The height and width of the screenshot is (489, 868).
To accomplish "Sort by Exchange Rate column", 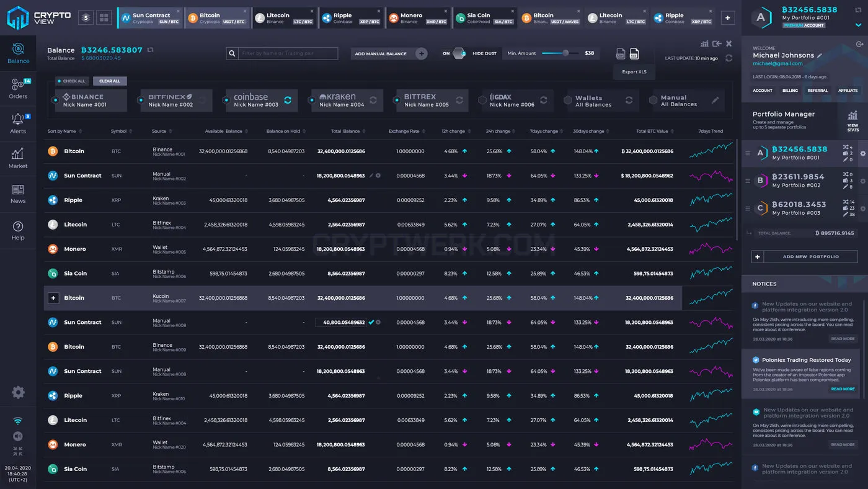I will pos(407,131).
